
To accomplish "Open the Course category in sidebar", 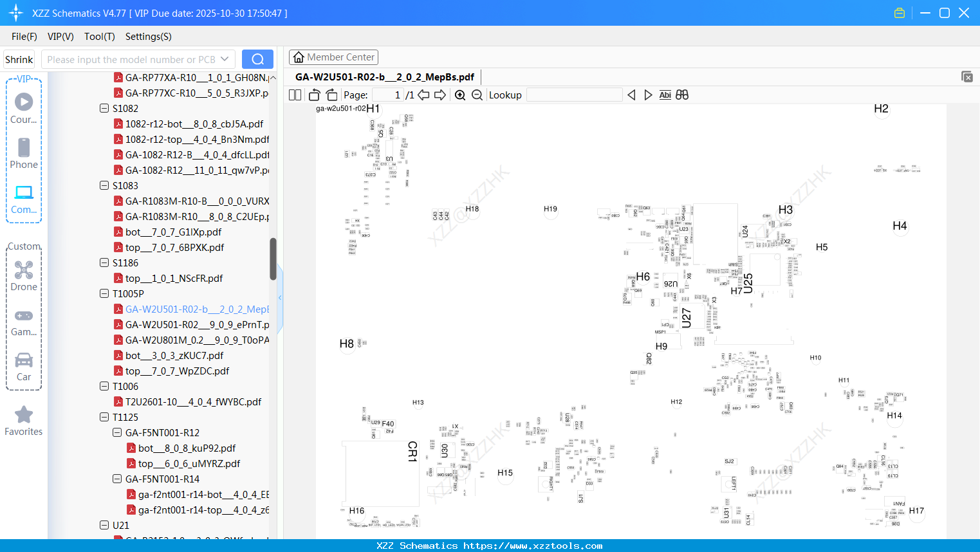I will coord(24,108).
